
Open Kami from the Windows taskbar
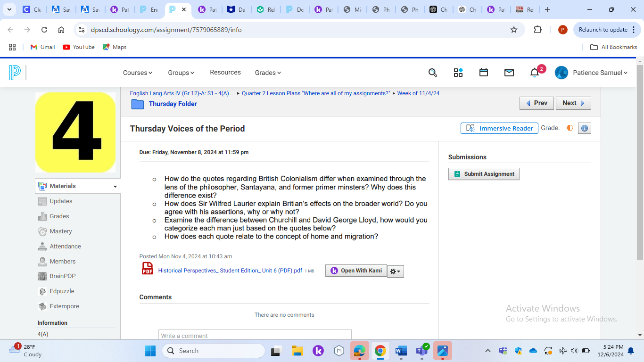tap(318, 351)
